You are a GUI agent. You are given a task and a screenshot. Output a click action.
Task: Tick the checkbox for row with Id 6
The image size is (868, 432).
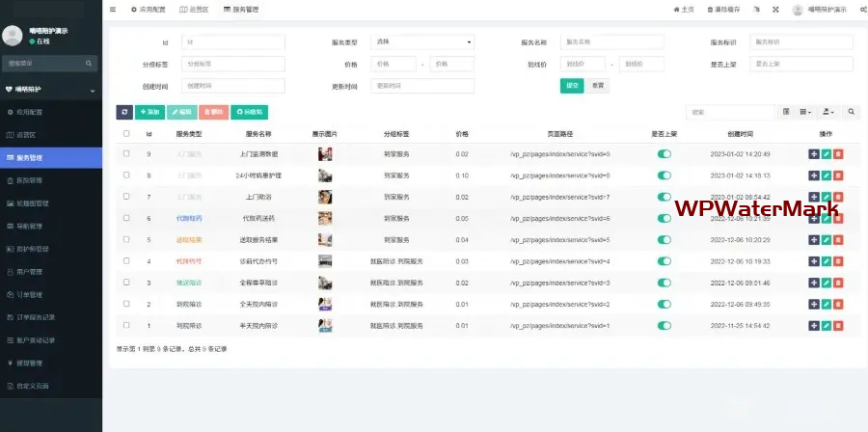tap(125, 219)
